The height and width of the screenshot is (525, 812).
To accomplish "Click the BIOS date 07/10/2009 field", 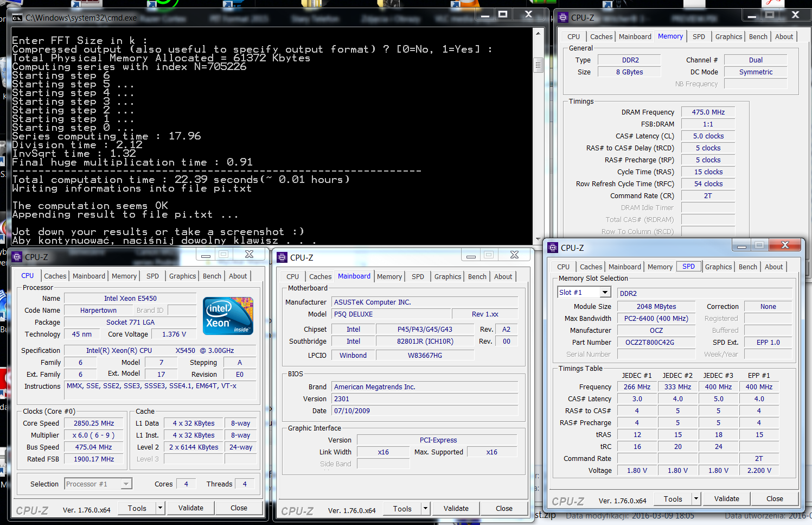I will pyautogui.click(x=425, y=410).
